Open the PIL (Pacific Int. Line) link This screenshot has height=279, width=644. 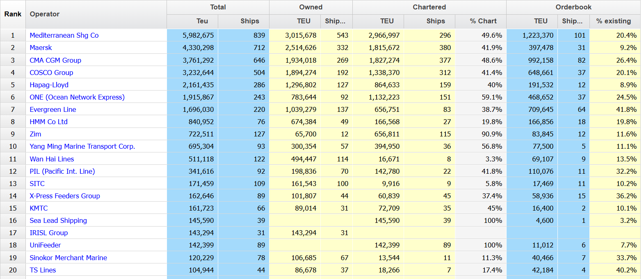[62, 171]
